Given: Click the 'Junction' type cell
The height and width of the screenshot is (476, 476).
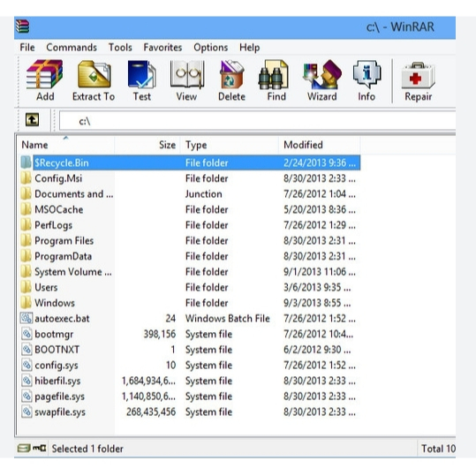Looking at the screenshot, I should [204, 193].
